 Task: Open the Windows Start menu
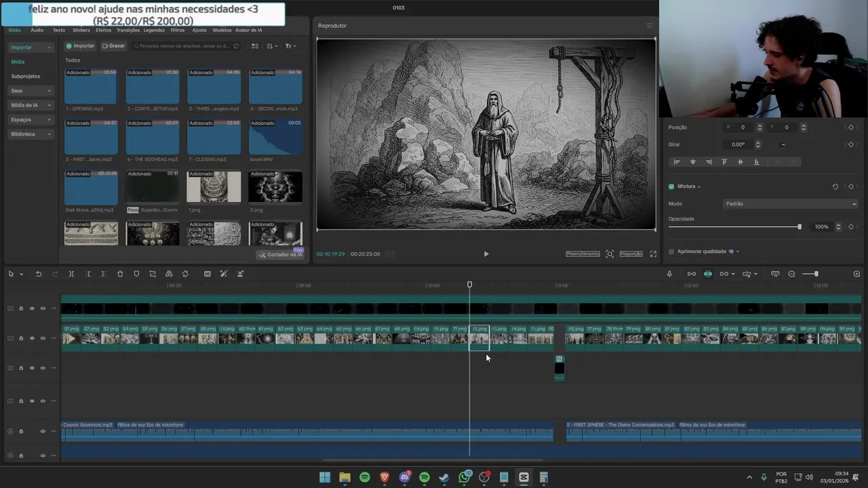pos(325,477)
